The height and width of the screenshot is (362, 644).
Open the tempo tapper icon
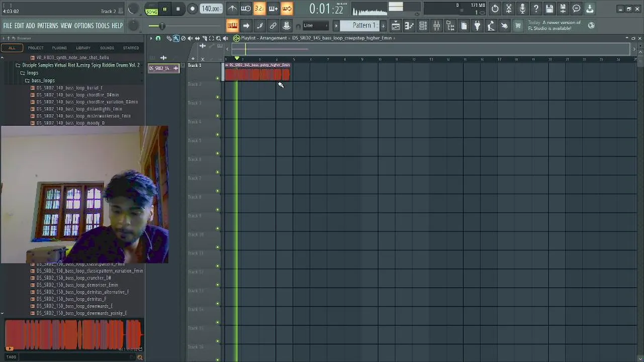491,26
